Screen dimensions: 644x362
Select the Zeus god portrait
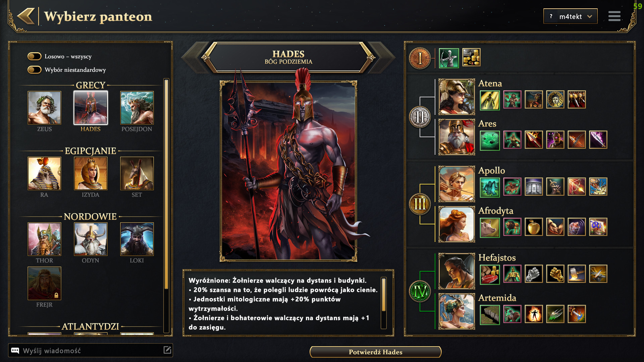(44, 108)
